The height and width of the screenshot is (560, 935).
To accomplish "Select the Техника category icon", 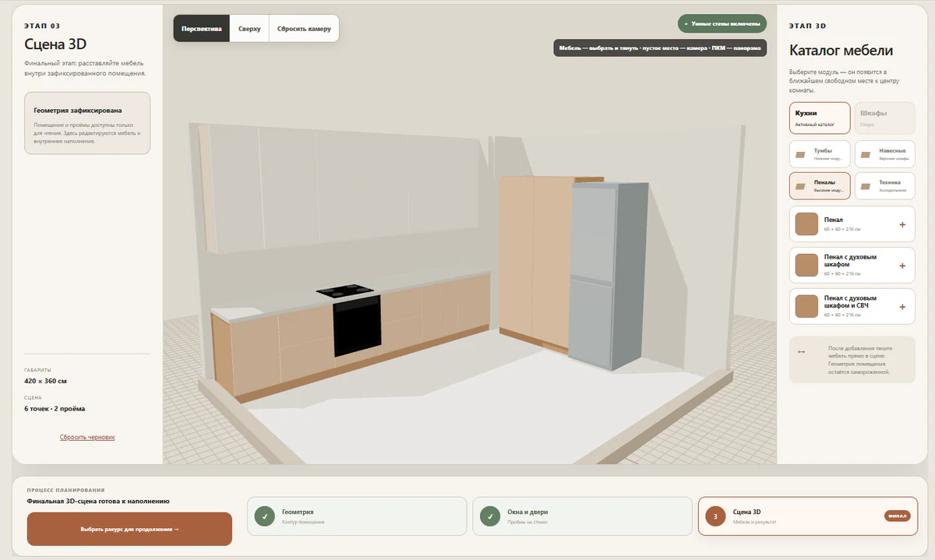I will pos(866,186).
